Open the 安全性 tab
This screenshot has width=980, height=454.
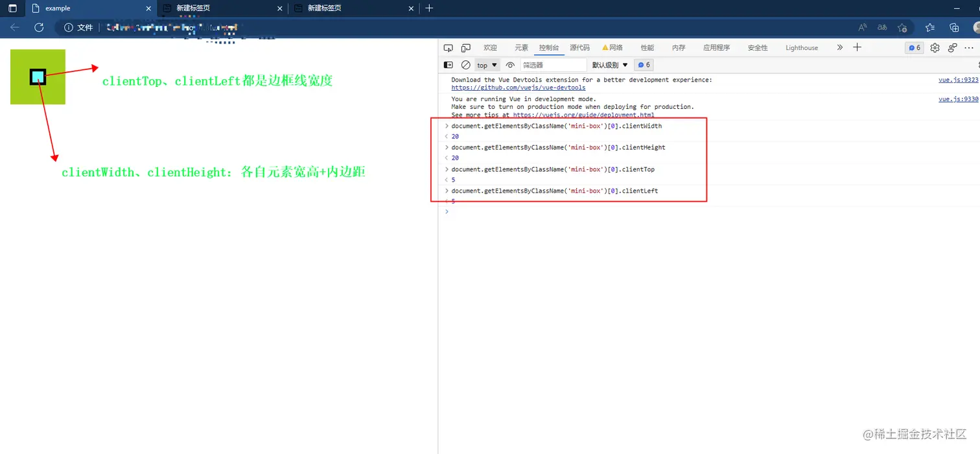click(x=758, y=48)
